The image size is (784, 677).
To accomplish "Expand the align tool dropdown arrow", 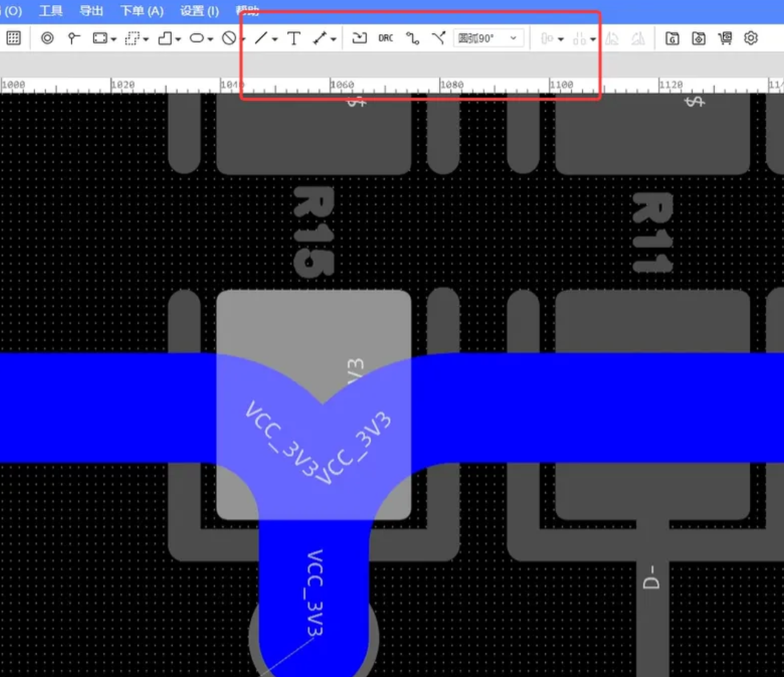I will point(560,40).
